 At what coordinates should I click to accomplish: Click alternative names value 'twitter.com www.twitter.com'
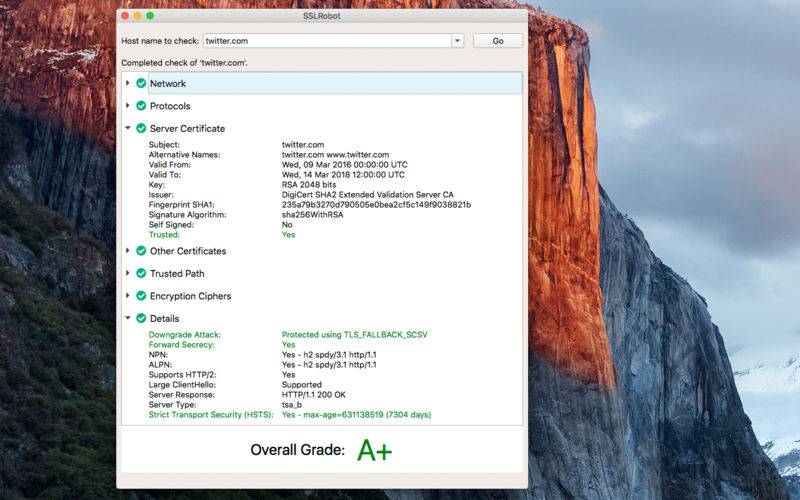tap(335, 154)
